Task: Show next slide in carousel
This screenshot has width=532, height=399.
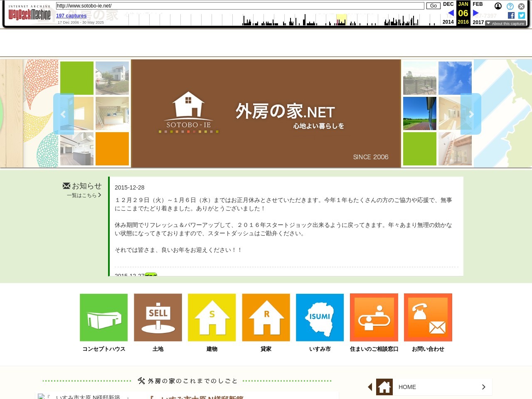Action: coord(471,114)
